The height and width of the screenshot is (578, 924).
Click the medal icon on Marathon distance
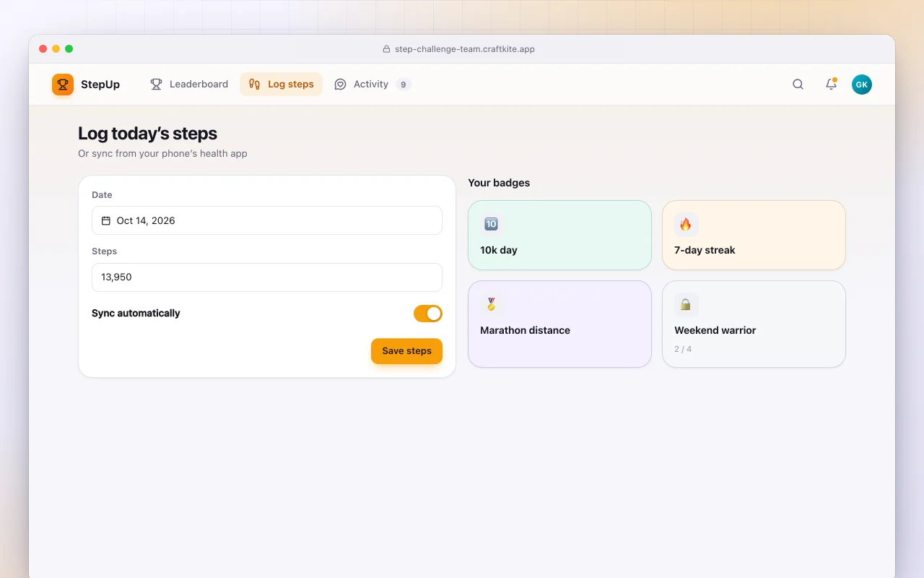point(492,304)
